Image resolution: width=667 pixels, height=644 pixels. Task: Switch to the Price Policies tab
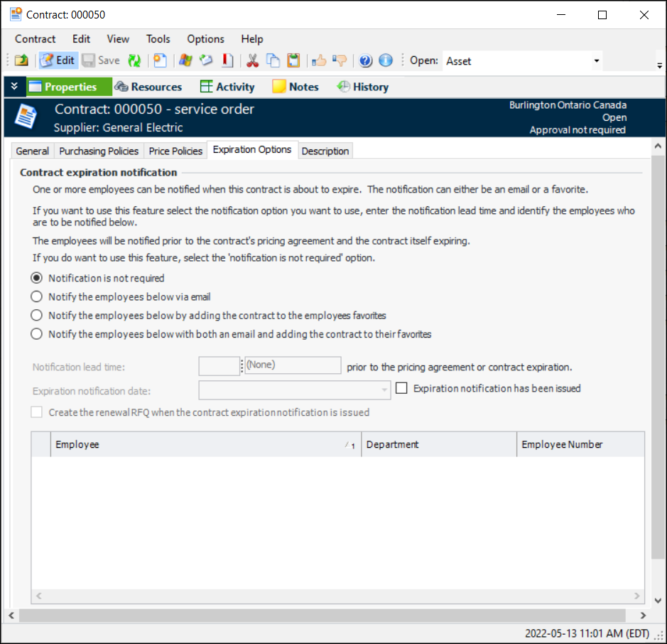[x=175, y=151]
